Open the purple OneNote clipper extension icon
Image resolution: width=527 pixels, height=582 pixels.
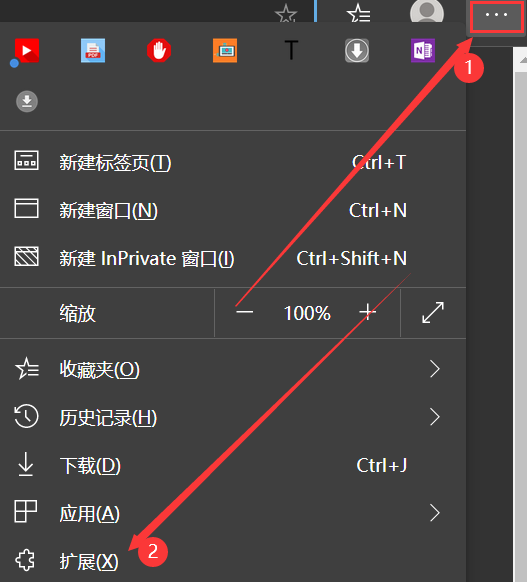423,50
